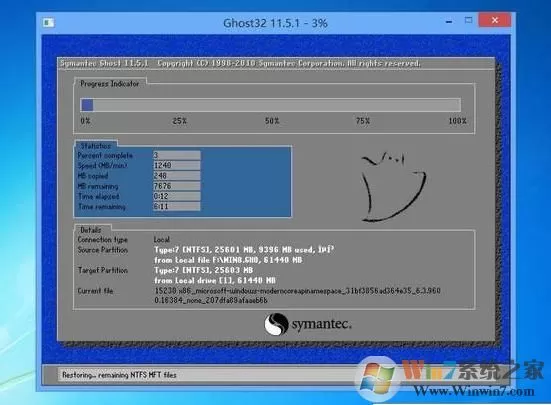Click the 'Ghost32 11.5.1 - 3%' window title
The width and height of the screenshot is (551, 405).
276,23
